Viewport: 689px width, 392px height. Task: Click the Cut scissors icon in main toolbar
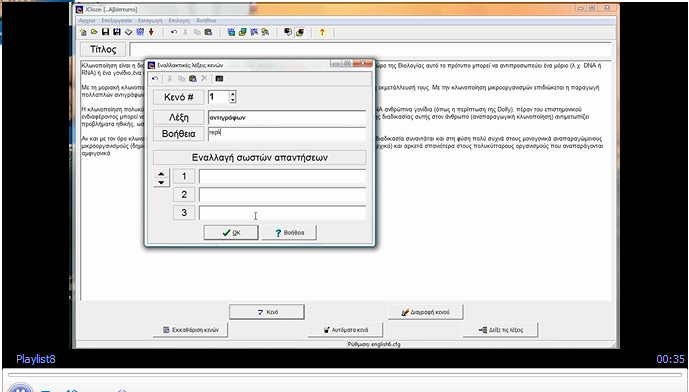(185, 32)
